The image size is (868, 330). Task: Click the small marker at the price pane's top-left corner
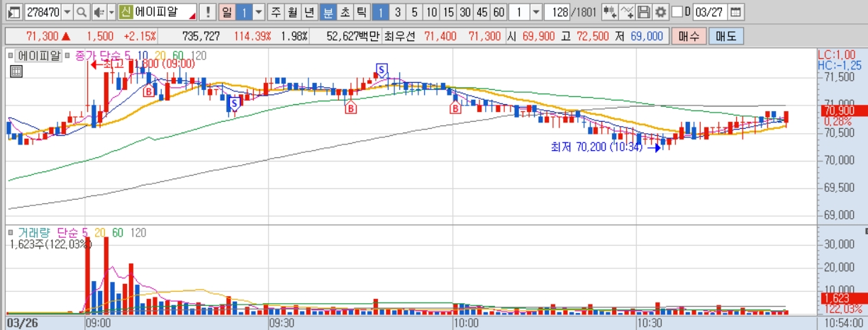tap(9, 54)
